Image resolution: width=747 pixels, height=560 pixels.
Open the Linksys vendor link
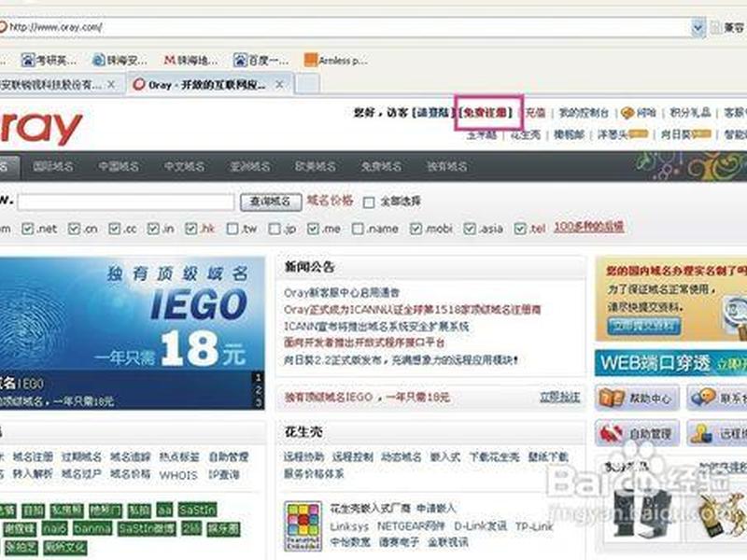349,526
